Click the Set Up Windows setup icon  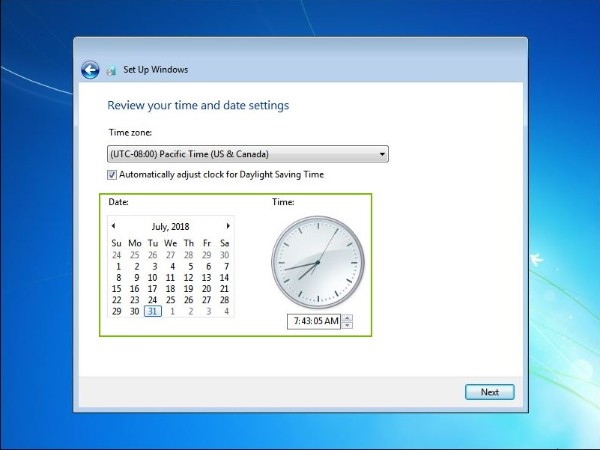tap(111, 70)
